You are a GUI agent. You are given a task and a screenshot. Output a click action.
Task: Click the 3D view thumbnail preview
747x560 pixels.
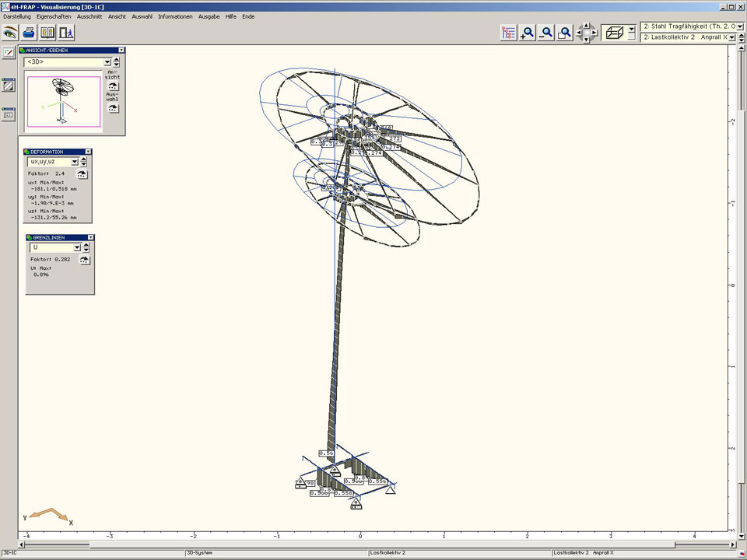click(62, 101)
